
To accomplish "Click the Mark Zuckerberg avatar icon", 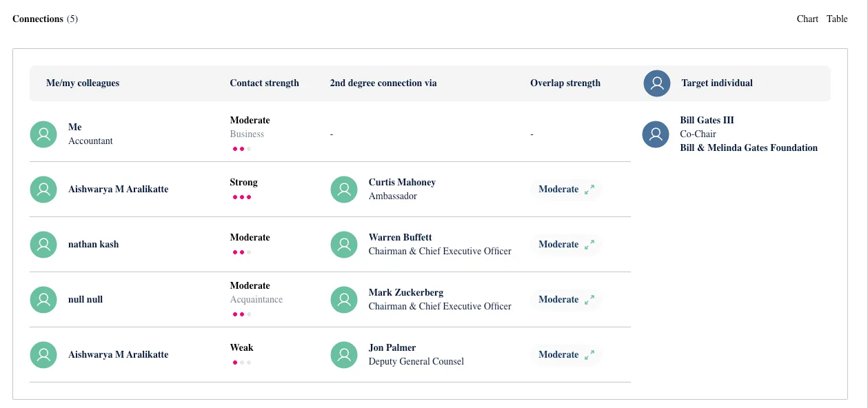I will 344,300.
